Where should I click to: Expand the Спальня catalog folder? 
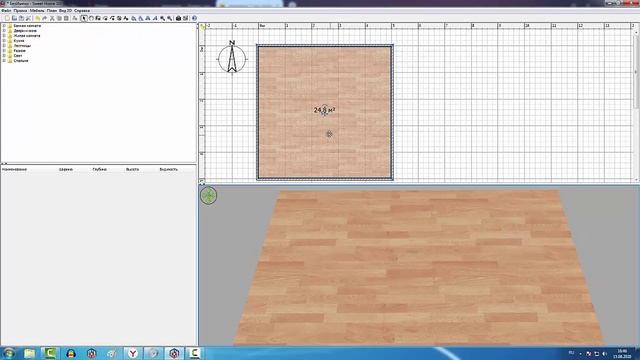[4, 60]
